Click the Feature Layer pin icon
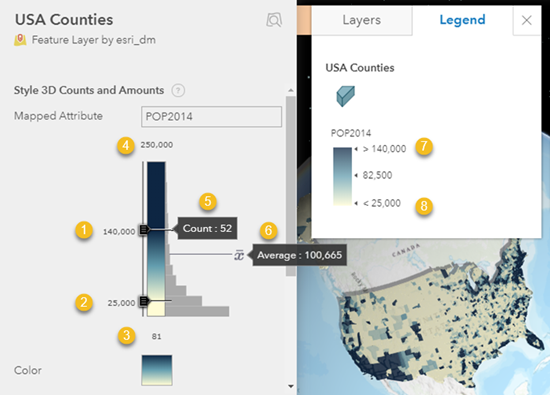Viewport: 550px width, 395px height. point(20,40)
